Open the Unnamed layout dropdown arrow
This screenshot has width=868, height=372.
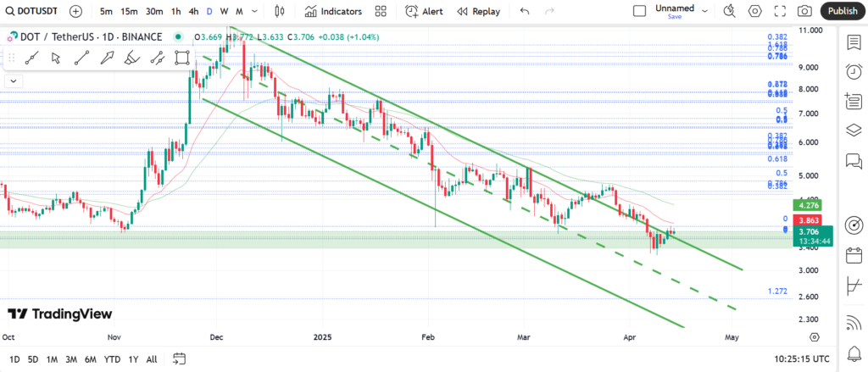tap(704, 11)
